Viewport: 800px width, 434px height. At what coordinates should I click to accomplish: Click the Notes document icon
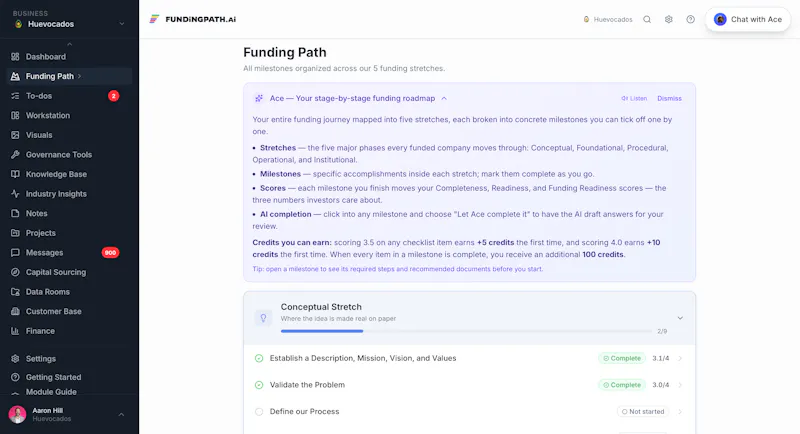15,213
